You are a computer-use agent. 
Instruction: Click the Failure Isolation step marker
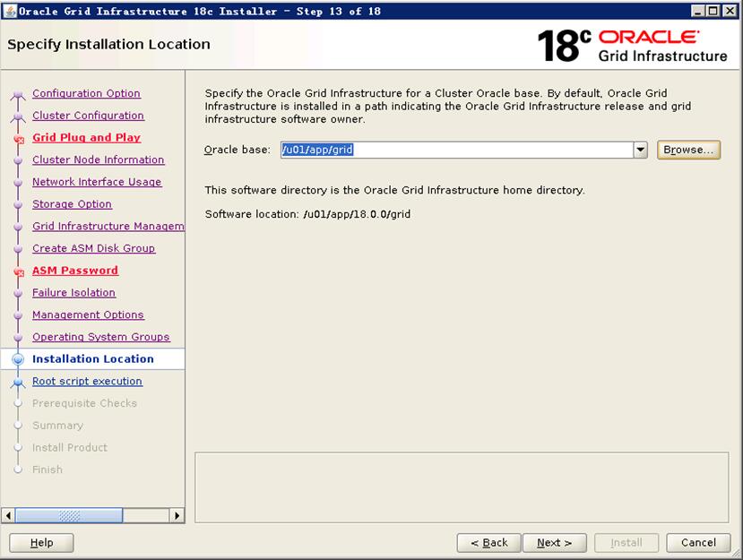point(18,294)
